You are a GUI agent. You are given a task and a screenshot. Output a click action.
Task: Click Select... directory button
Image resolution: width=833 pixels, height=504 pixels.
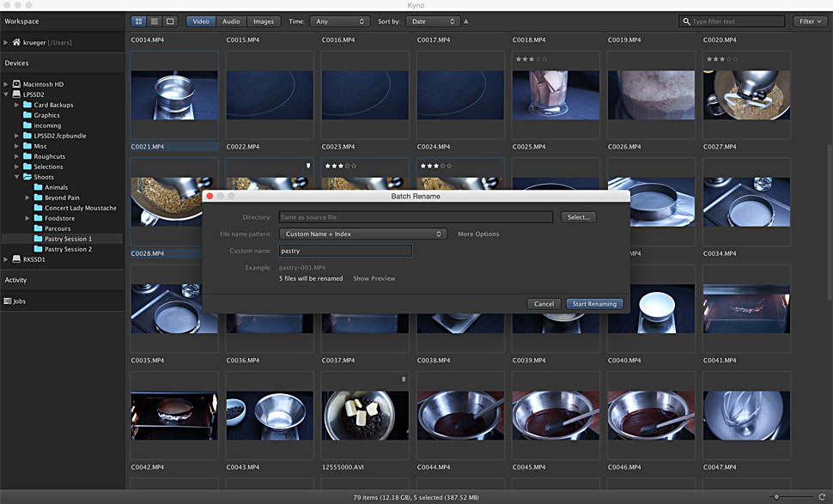pyautogui.click(x=579, y=217)
